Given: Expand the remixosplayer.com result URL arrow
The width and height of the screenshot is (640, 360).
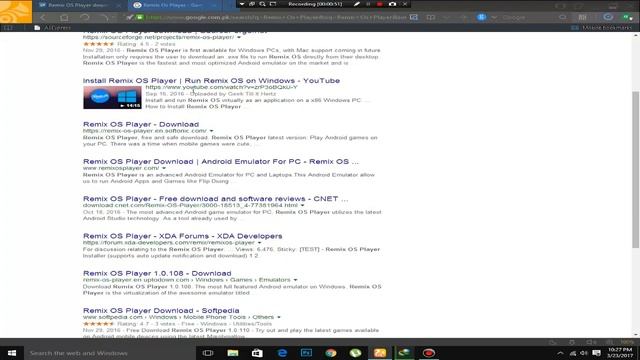Looking at the screenshot, I should (x=164, y=168).
